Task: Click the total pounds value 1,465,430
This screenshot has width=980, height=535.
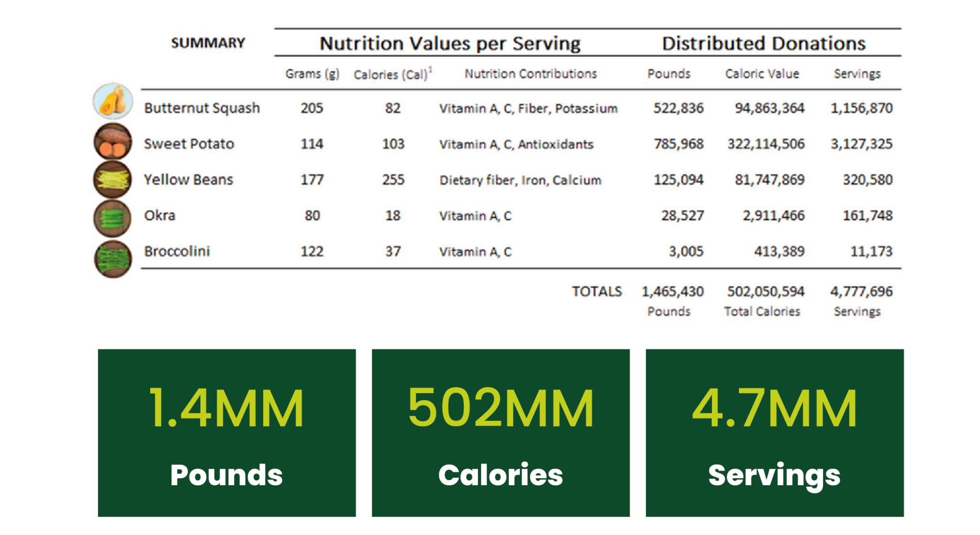Action: (x=672, y=292)
